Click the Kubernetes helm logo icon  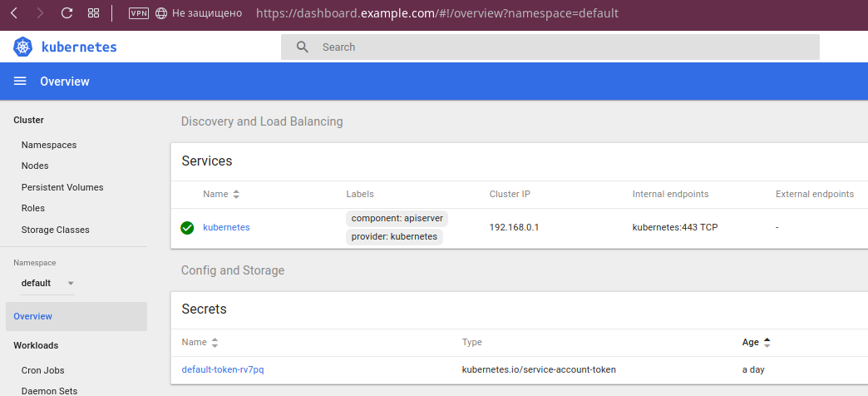click(x=22, y=47)
